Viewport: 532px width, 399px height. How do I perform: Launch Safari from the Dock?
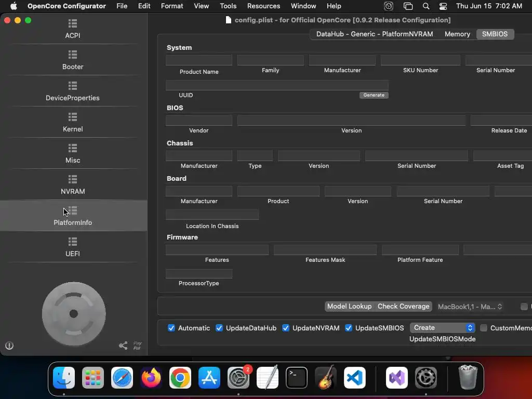pos(122,378)
